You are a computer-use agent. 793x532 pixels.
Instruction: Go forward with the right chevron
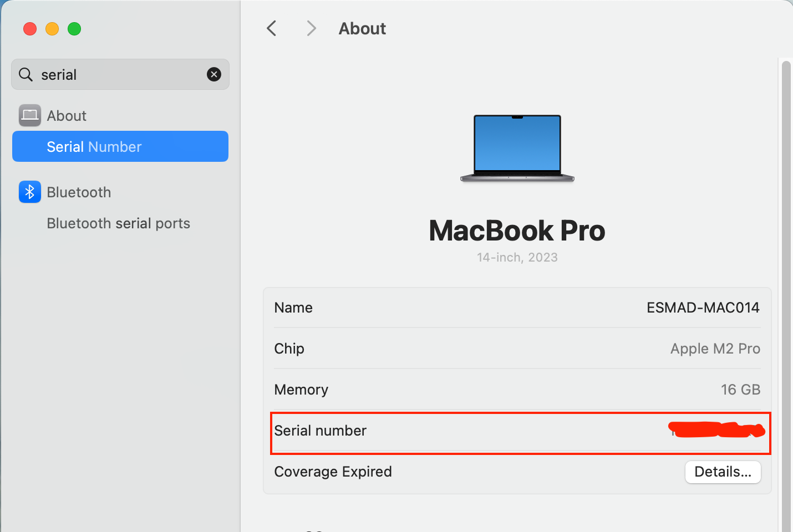coord(311,28)
